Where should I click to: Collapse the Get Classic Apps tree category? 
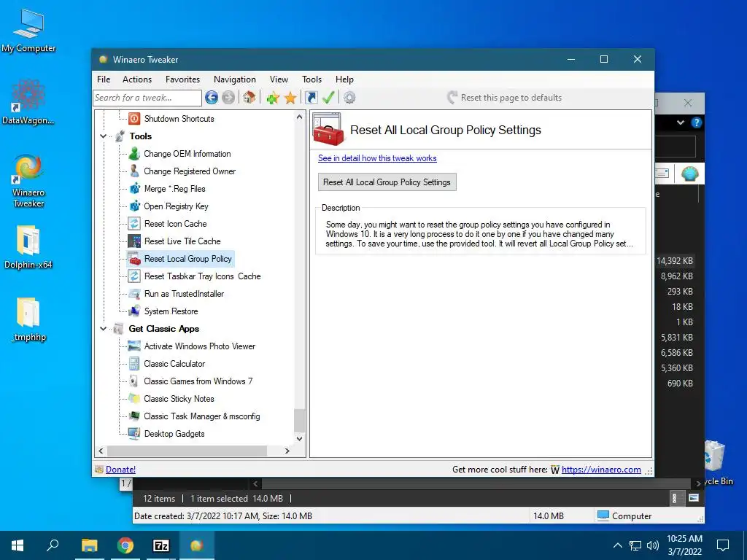click(103, 329)
